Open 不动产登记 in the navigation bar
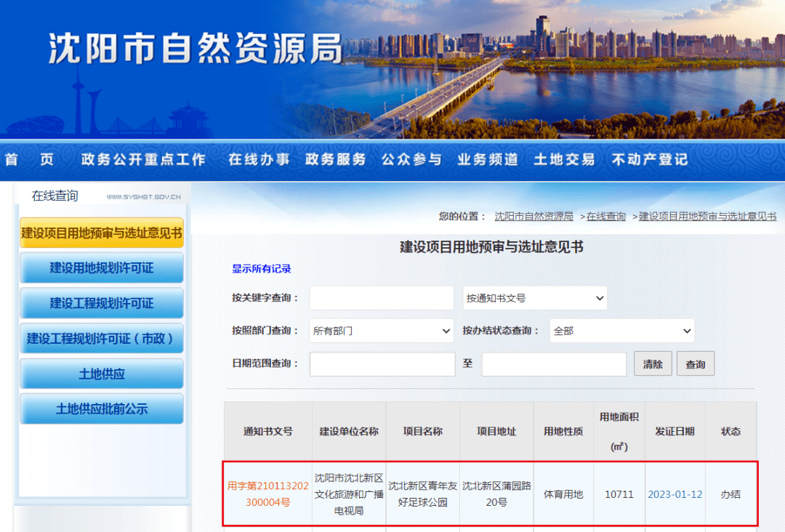The image size is (785, 532). (x=650, y=159)
